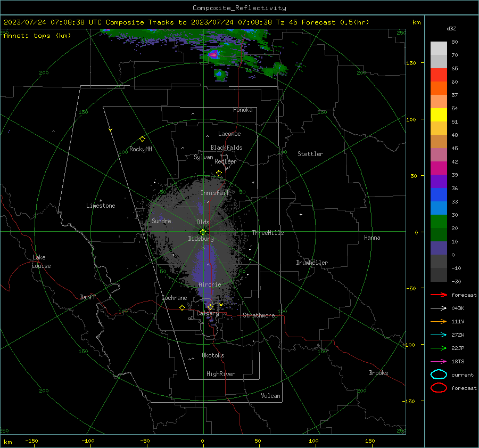Select the cyan 27ZW arrow legend icon
Image resolution: width=479 pixels, height=448 pixels.
[x=439, y=335]
